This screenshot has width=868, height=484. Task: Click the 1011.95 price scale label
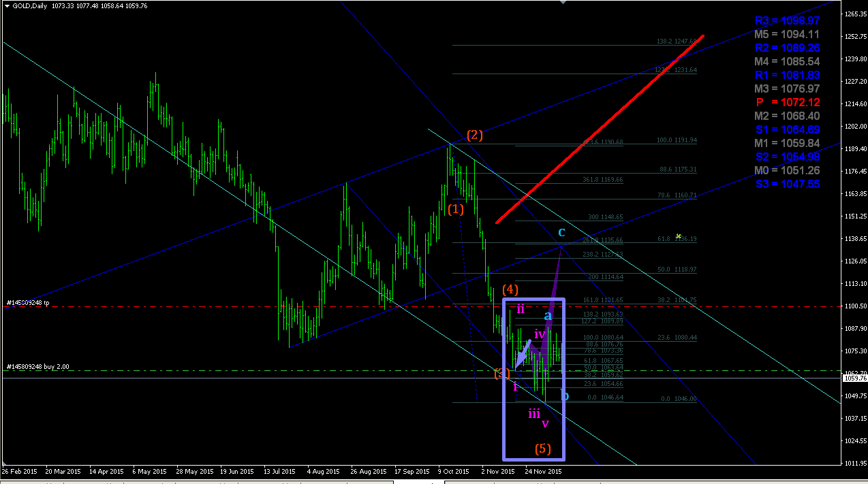pyautogui.click(x=855, y=463)
